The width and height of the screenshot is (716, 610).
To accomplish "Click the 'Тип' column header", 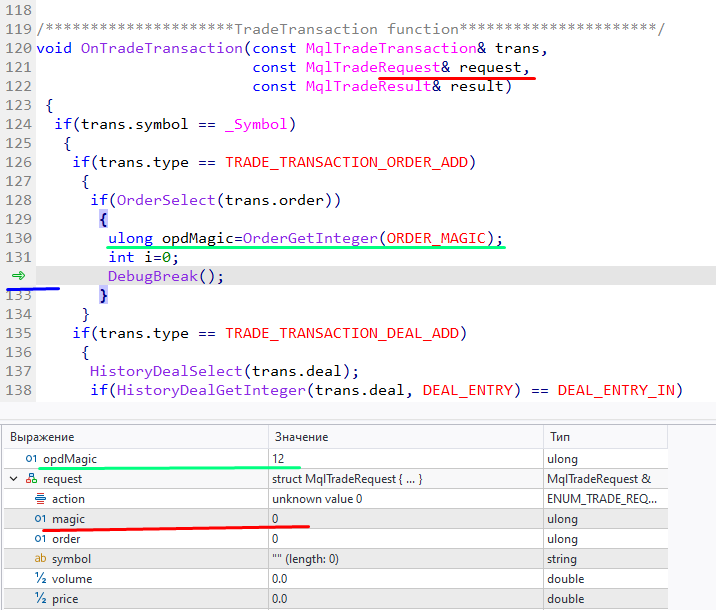I will [x=560, y=437].
